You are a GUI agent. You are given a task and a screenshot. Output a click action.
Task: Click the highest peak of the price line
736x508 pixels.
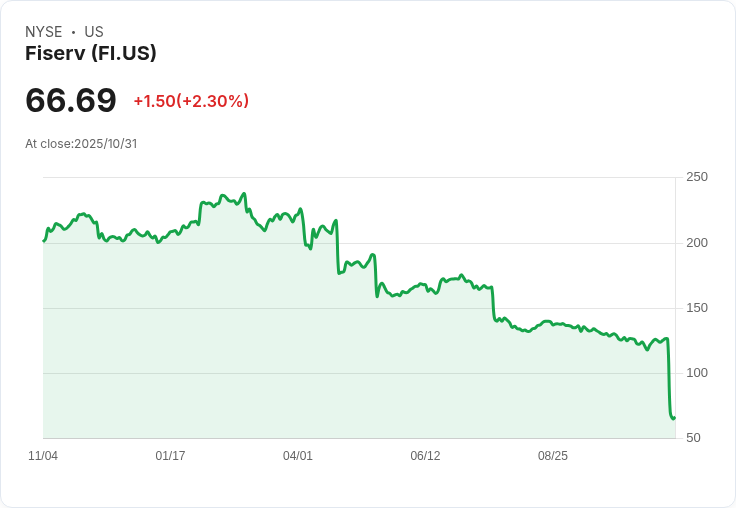[x=244, y=194]
